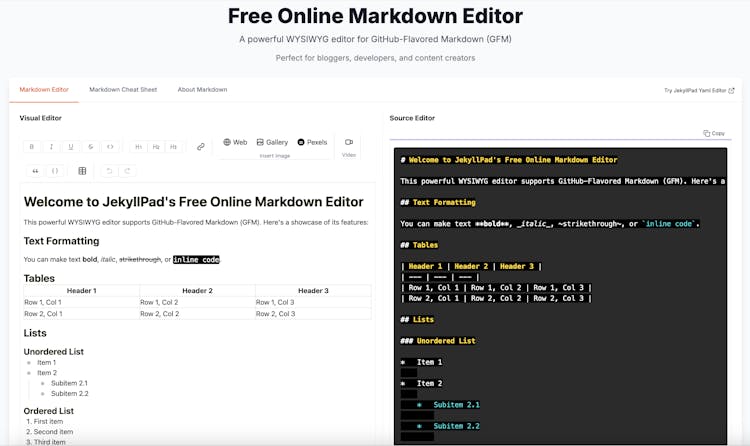Click the '* Item 1' line in the source editor
The image size is (750, 446).
[421, 362]
